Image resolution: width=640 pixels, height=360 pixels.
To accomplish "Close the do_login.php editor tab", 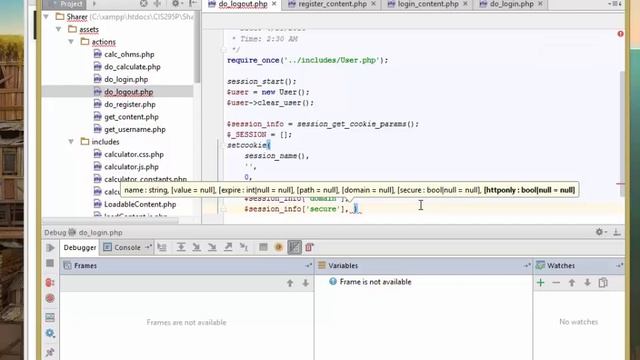I will point(540,4).
